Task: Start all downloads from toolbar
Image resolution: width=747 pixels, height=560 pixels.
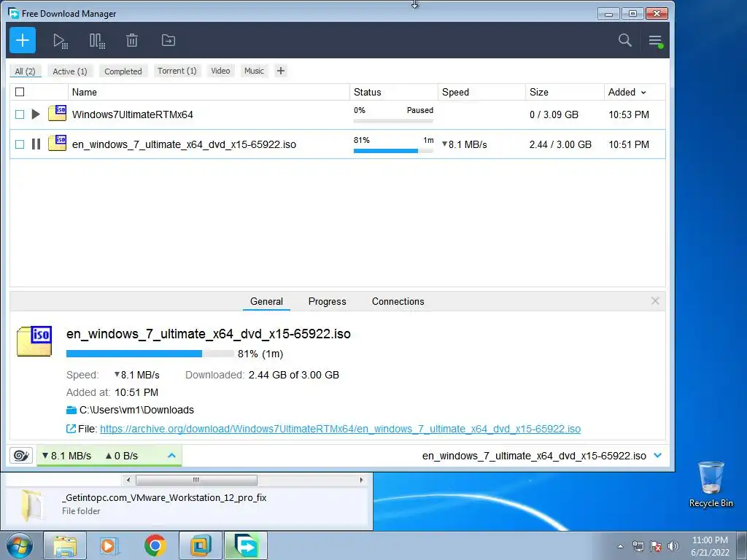Action: coord(60,41)
